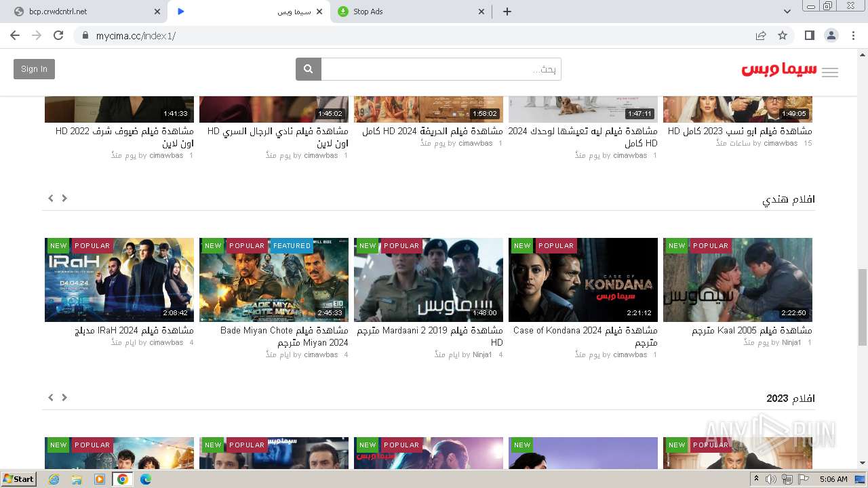868x488 pixels.
Task: Open فيلم ابو نسب 2023 title link
Action: [x=740, y=131]
